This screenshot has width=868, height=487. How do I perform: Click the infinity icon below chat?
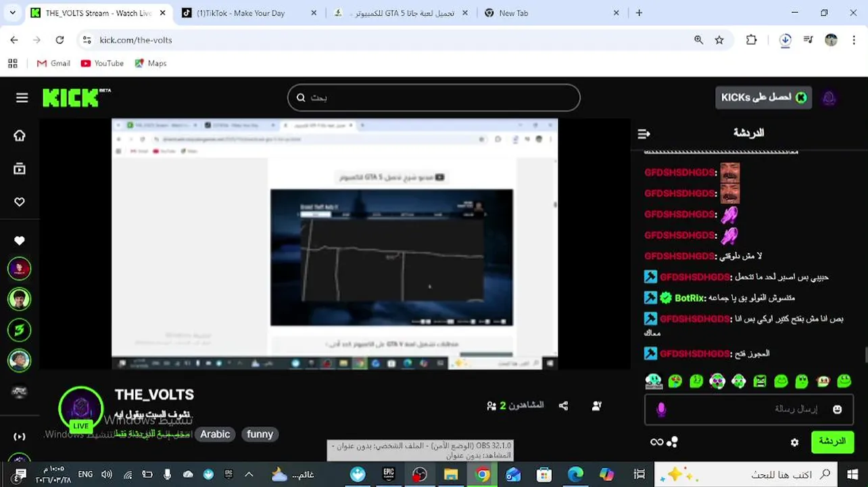pos(656,442)
